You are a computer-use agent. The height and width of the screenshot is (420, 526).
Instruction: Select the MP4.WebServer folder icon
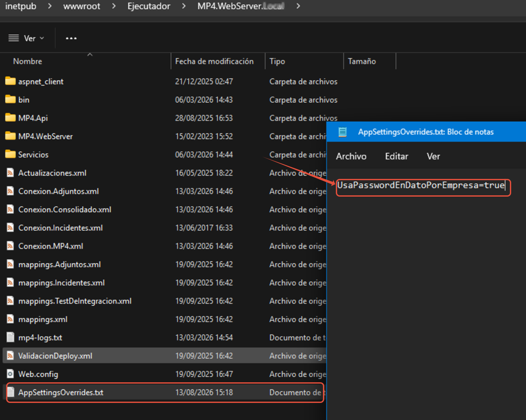tap(10, 136)
